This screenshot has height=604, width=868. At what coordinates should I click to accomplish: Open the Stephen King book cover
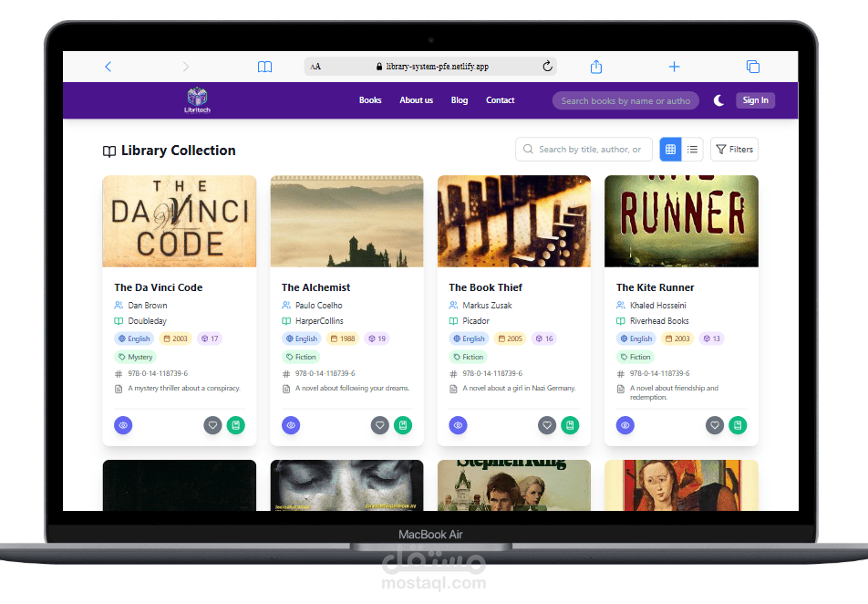coord(513,484)
